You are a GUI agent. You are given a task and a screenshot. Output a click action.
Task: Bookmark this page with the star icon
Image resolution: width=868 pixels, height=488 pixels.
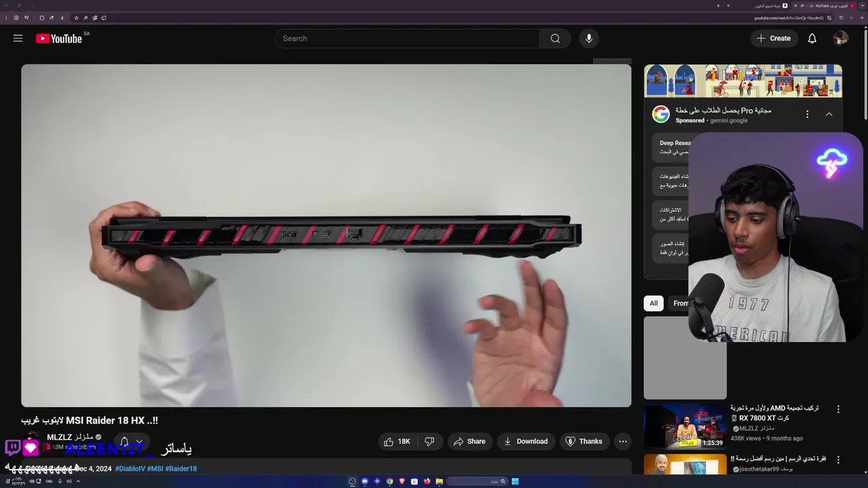click(77, 18)
